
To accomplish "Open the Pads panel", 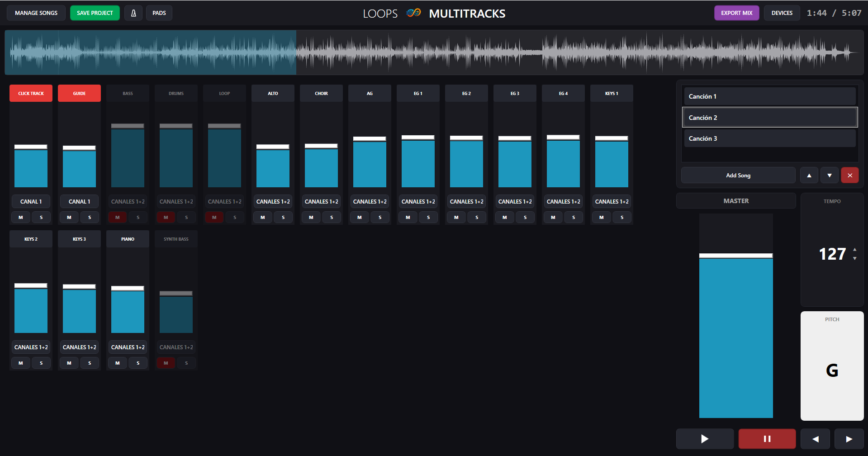I will [159, 13].
